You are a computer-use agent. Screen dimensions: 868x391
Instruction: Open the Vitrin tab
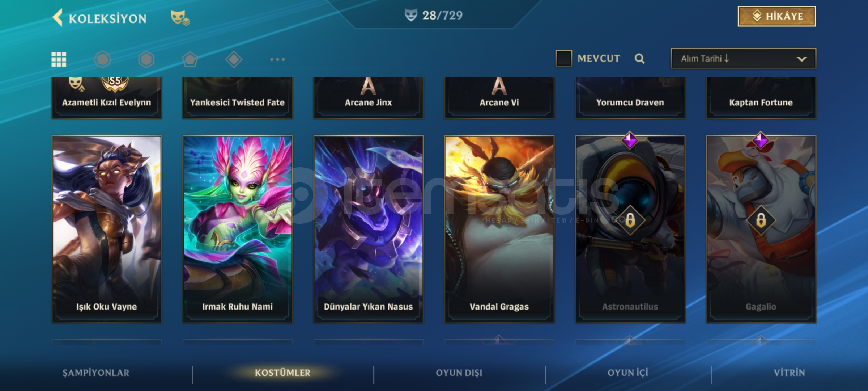789,373
